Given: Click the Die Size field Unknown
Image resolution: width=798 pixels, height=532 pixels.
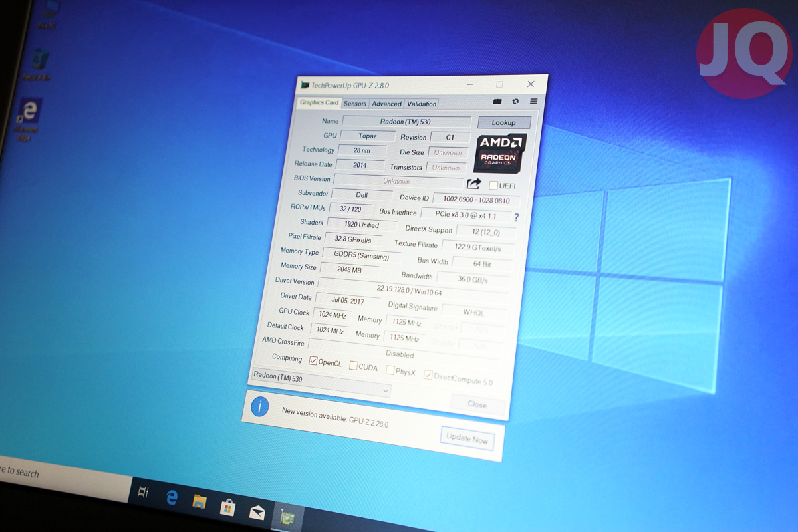Looking at the screenshot, I should (x=448, y=152).
